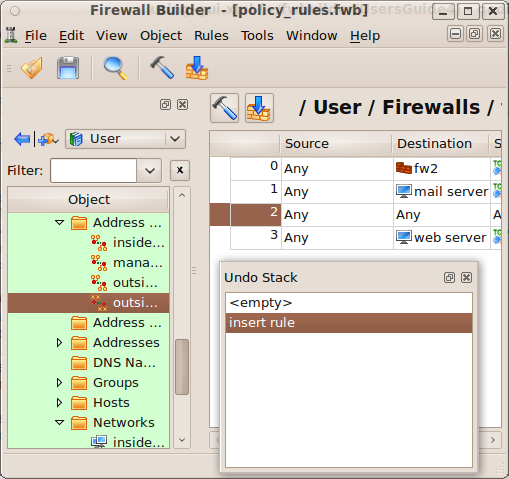509x479 pixels.
Task: Restore the inner document window
Action: (x=475, y=34)
